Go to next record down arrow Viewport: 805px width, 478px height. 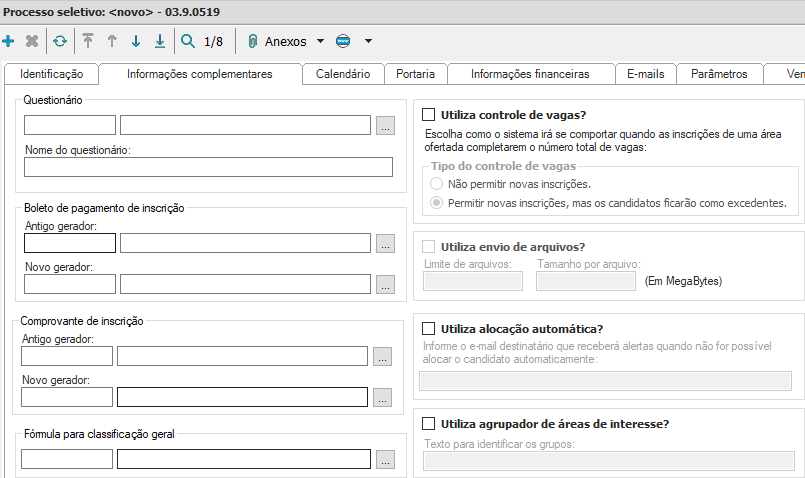[136, 41]
